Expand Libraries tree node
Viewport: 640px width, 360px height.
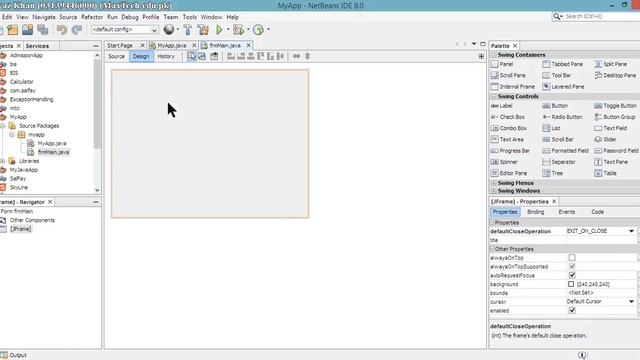click(3, 161)
